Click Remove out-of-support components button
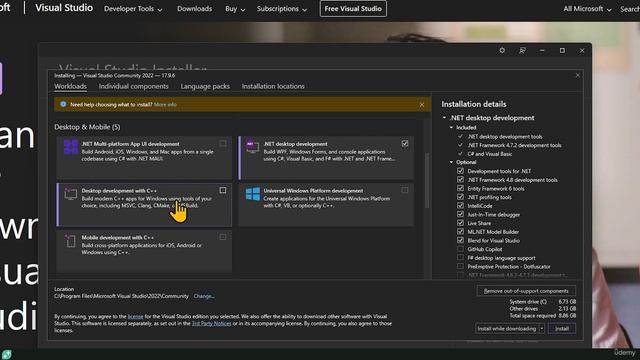This screenshot has height=360, width=640. click(526, 291)
